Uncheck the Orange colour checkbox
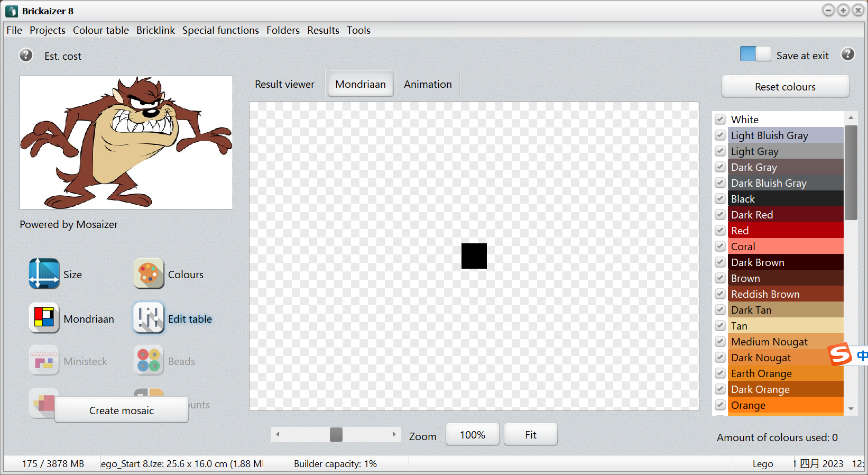The image size is (868, 475). pyautogui.click(x=720, y=405)
